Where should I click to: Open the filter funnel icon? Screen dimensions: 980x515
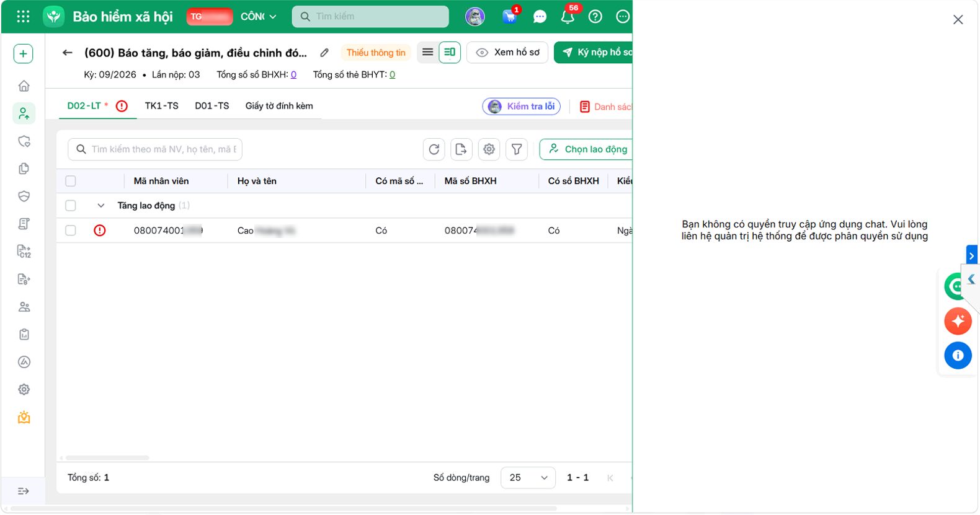click(x=517, y=149)
